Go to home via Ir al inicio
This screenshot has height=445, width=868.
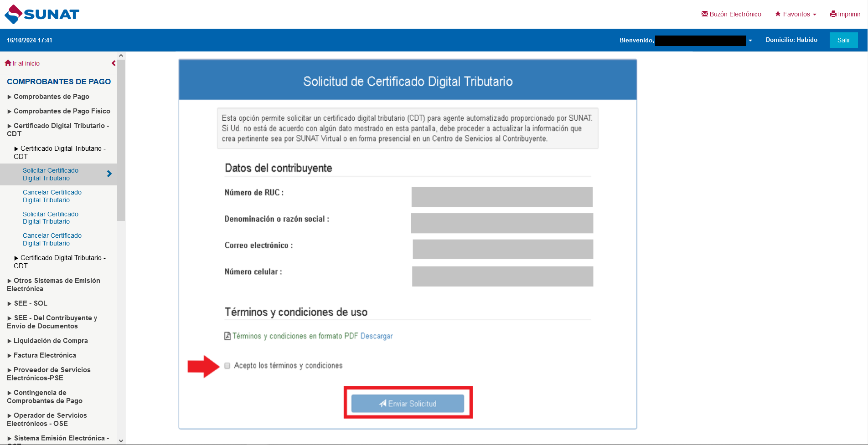[22, 63]
